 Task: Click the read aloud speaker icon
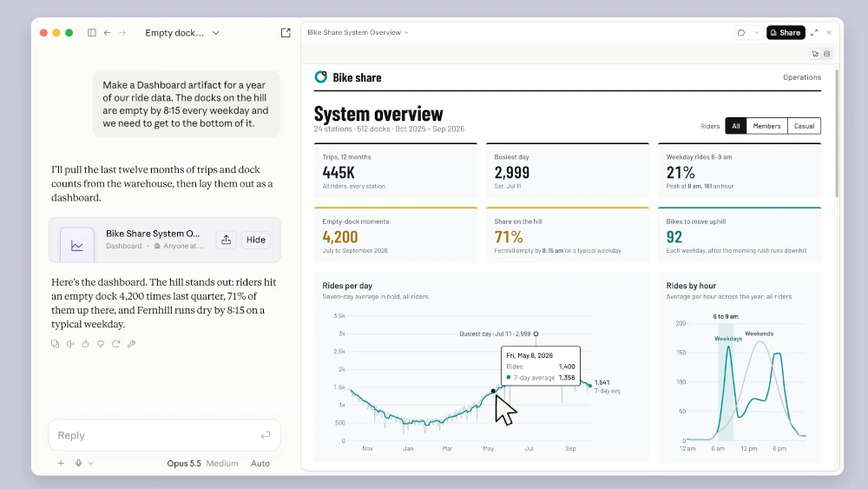70,344
